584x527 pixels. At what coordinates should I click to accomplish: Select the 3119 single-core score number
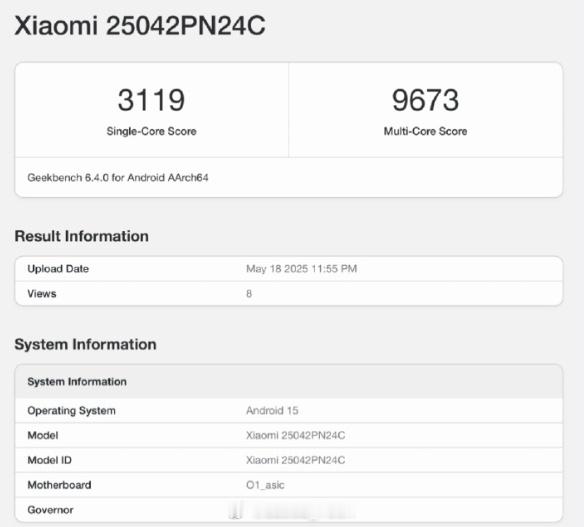coord(151,100)
